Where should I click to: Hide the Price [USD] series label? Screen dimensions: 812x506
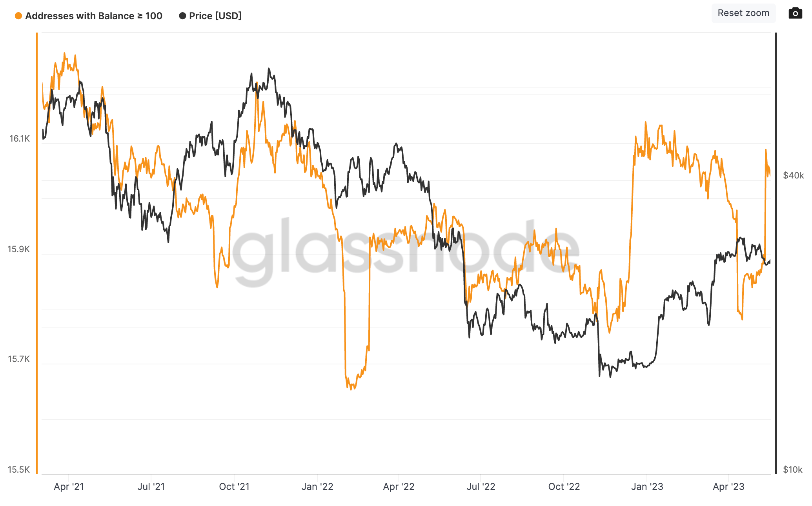tap(215, 16)
